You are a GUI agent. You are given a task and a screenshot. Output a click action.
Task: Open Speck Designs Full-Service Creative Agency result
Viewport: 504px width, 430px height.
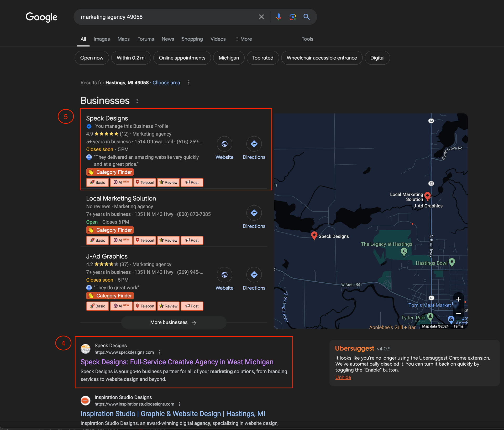pyautogui.click(x=177, y=362)
